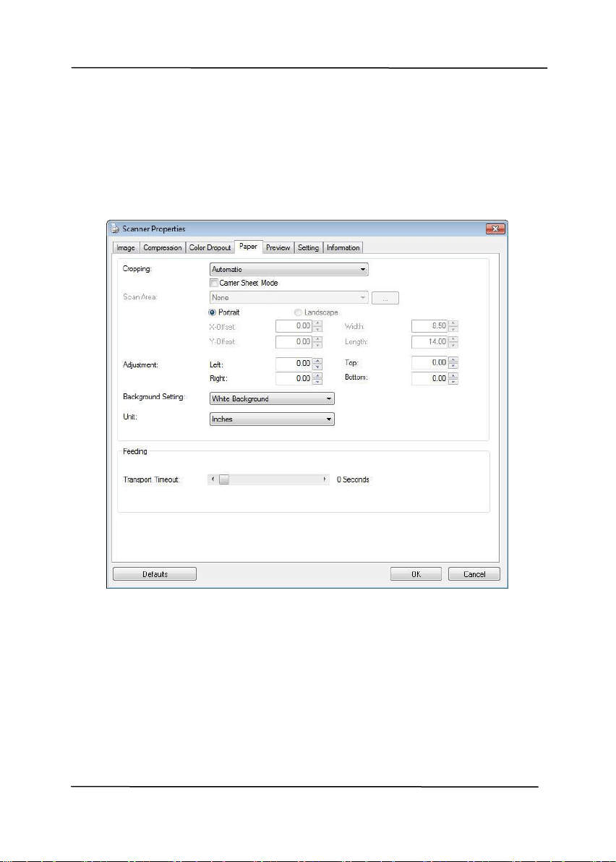
Task: Decrease the Bottom adjustment spinner value
Action: pos(453,382)
